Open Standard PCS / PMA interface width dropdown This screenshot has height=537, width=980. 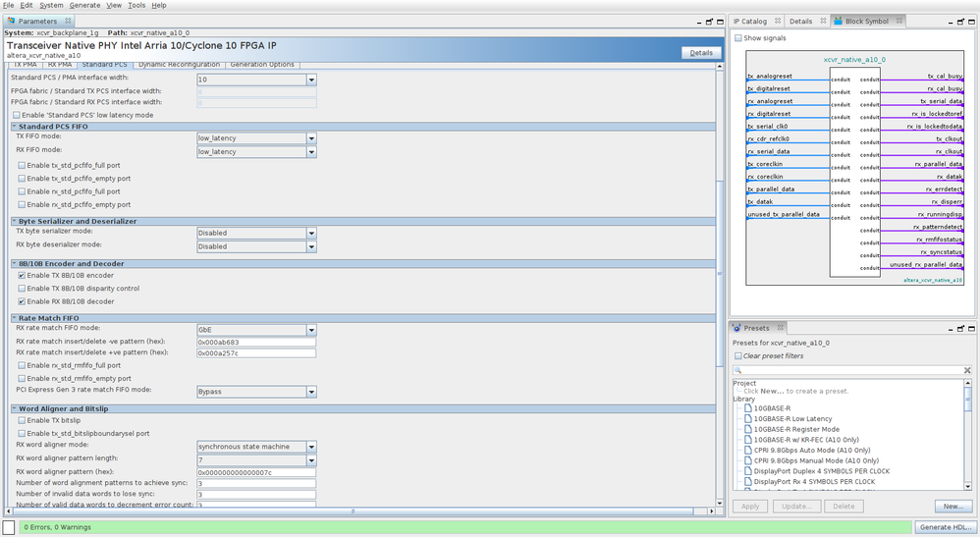click(311, 80)
